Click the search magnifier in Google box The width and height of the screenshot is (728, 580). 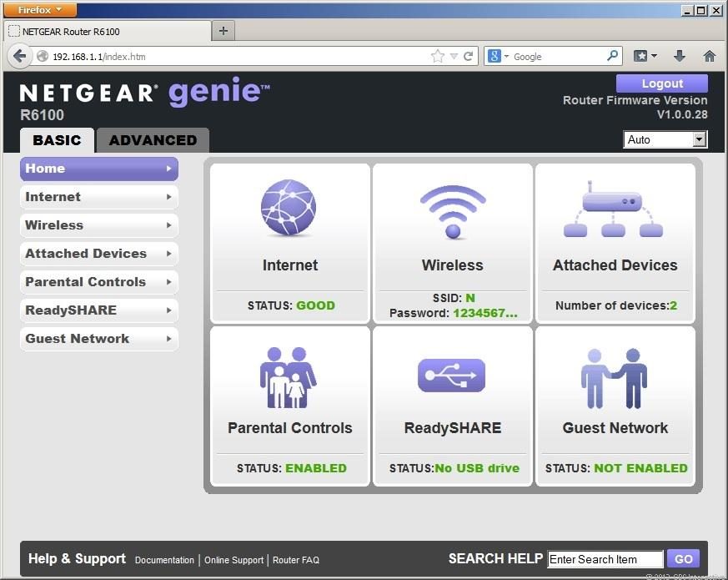[612, 56]
